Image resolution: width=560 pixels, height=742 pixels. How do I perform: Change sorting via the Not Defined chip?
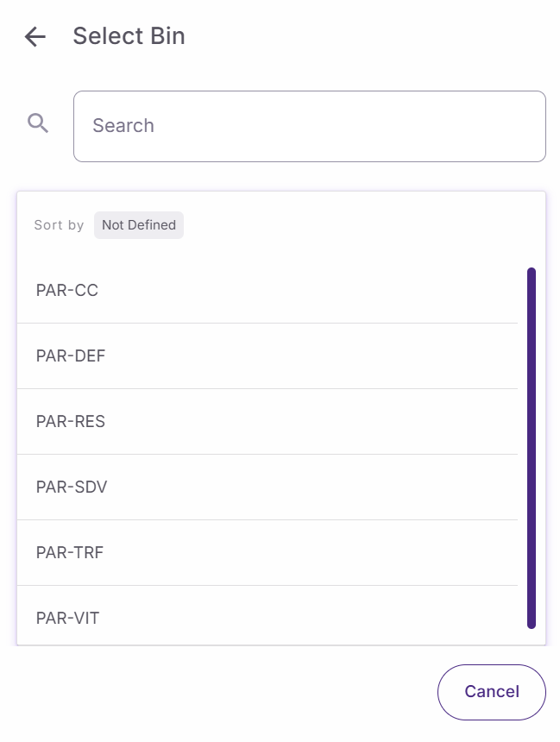(x=138, y=225)
